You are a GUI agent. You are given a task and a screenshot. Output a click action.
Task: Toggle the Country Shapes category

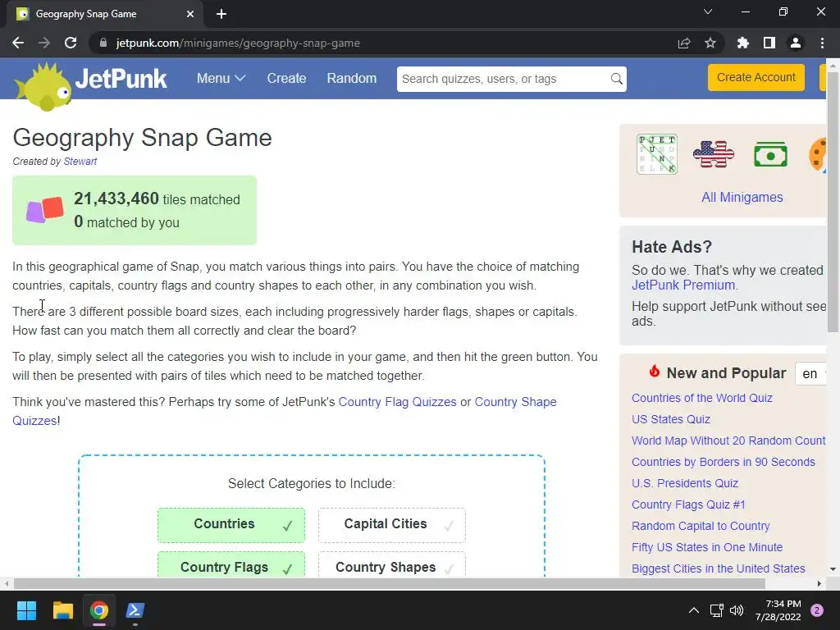391,564
